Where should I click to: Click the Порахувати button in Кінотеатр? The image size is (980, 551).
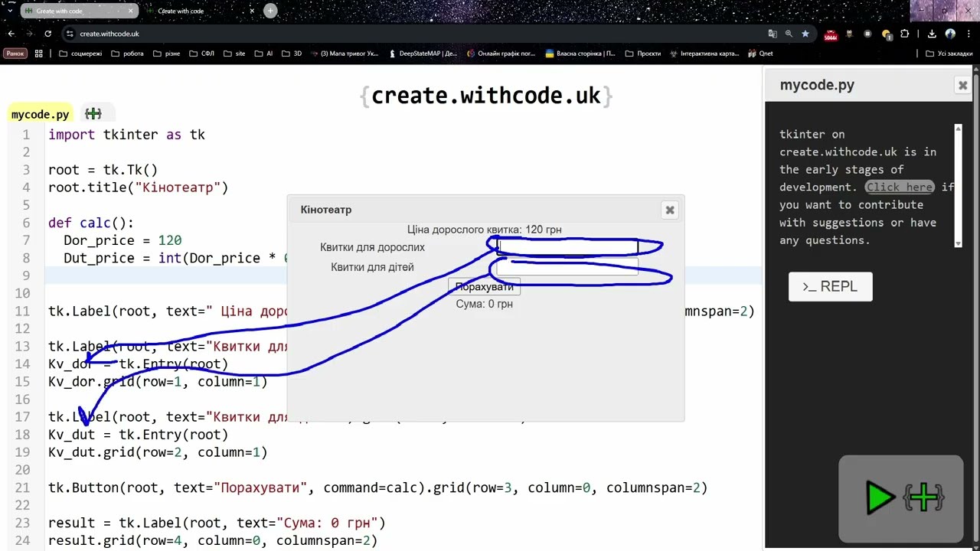484,287
